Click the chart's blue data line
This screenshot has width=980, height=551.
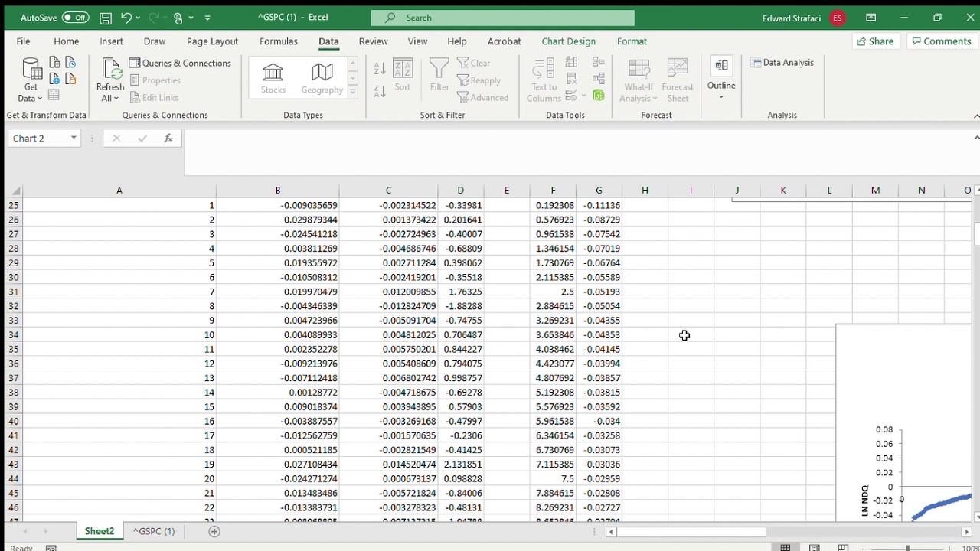pyautogui.click(x=942, y=505)
